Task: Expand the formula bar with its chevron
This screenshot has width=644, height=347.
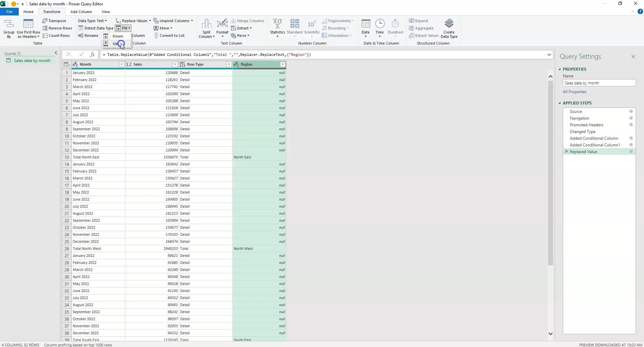Action: click(549, 54)
